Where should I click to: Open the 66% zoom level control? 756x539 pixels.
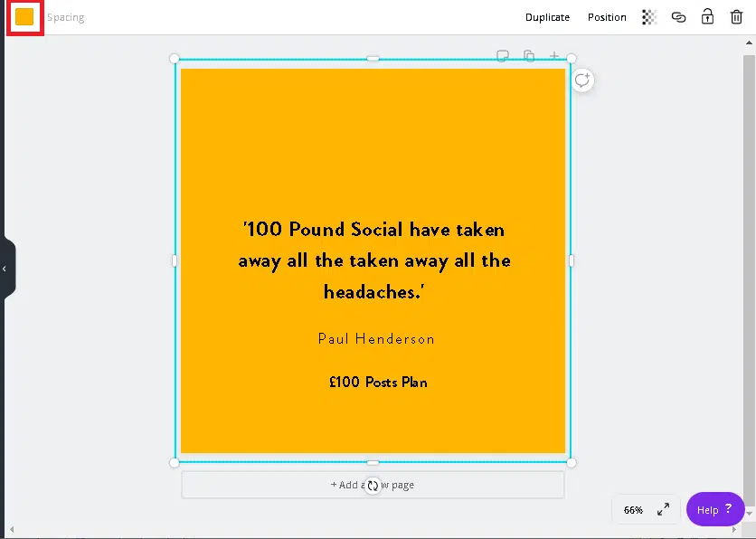coord(633,510)
